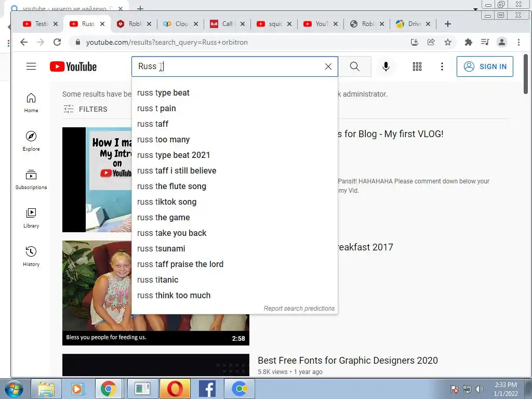Bookmark this page with the star
The image size is (532, 399).
coord(448,42)
